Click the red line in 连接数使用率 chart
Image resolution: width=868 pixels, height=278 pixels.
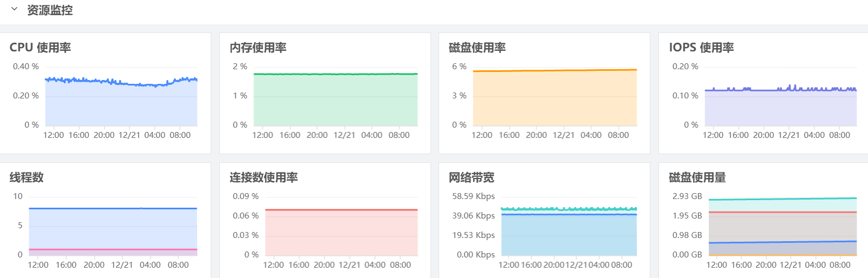[x=341, y=210]
